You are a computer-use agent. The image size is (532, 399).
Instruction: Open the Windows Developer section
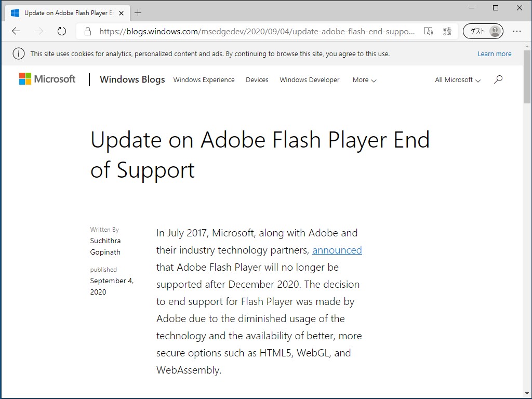point(309,80)
